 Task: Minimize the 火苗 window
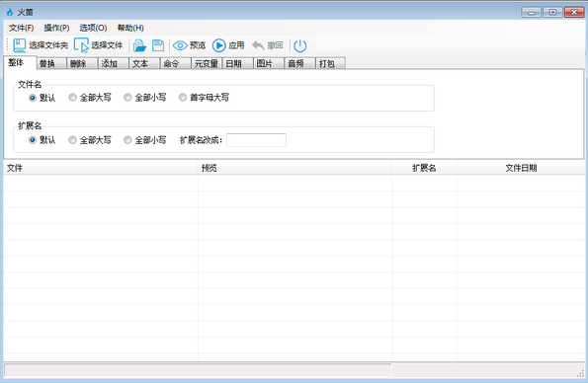pos(532,12)
